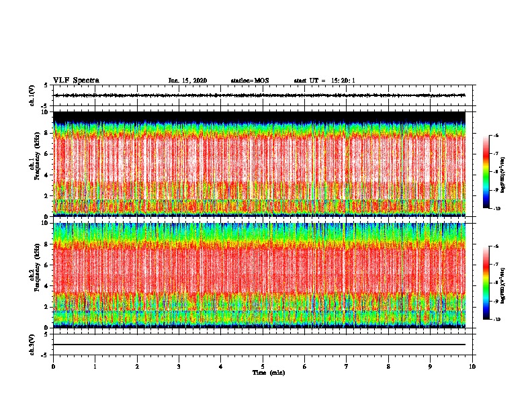Click the "-5" tick on ch.1(V) axis
This screenshot has width=532, height=411.
pos(45,106)
